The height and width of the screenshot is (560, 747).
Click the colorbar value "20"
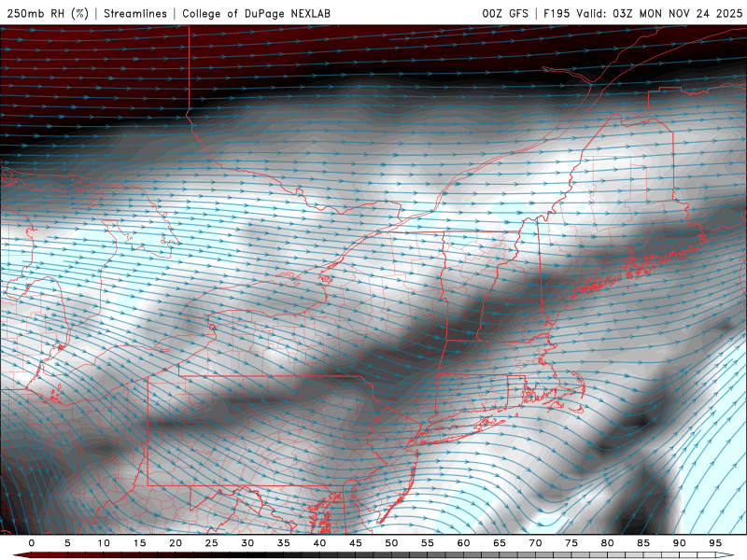point(176,543)
